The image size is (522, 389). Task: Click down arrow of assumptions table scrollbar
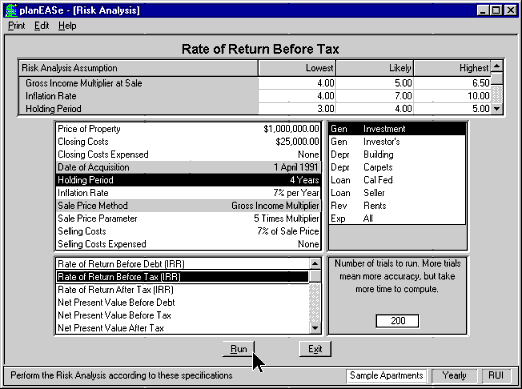(497, 109)
